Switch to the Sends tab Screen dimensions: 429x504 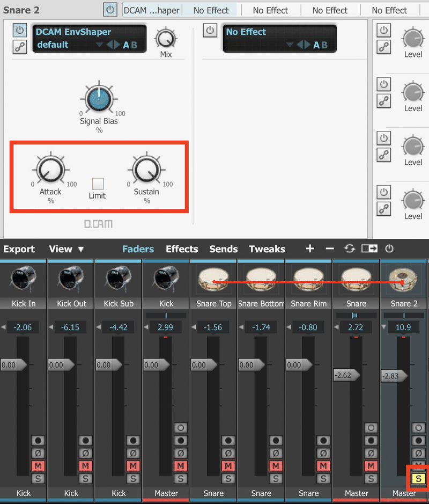(x=224, y=249)
